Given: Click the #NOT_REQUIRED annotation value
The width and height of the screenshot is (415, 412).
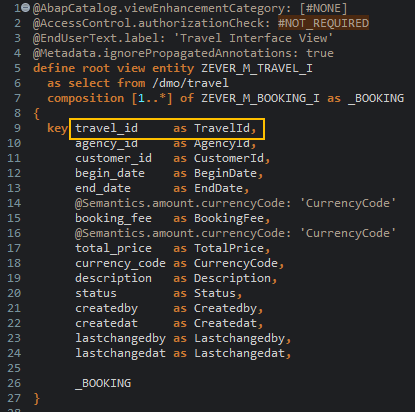Looking at the screenshot, I should click(x=323, y=23).
